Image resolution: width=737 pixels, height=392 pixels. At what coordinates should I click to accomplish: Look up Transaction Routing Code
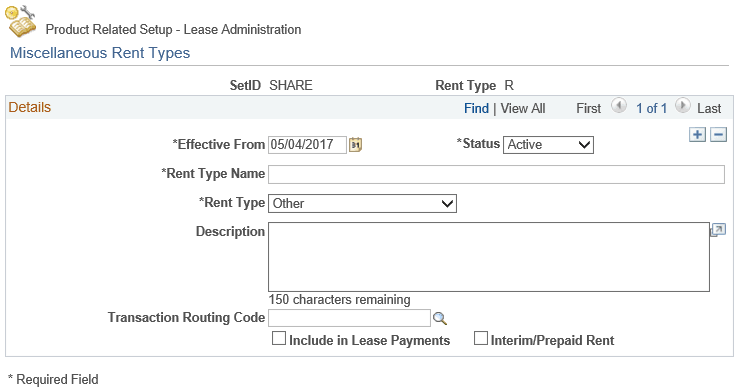[x=440, y=319]
